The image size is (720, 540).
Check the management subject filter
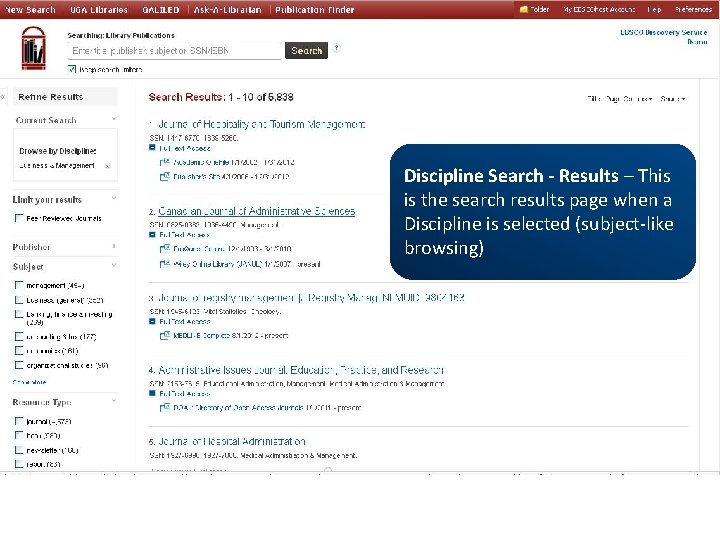pos(19,285)
